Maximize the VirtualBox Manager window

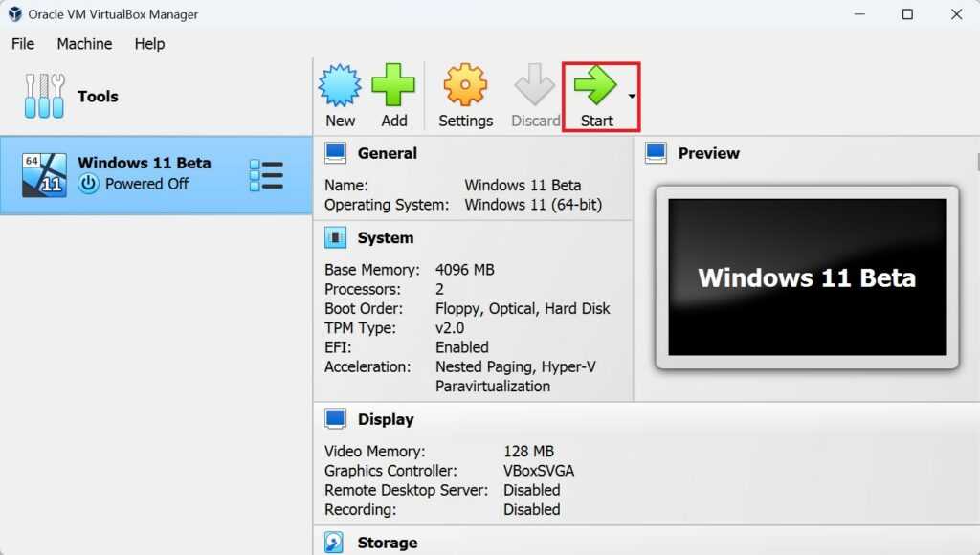coord(907,13)
